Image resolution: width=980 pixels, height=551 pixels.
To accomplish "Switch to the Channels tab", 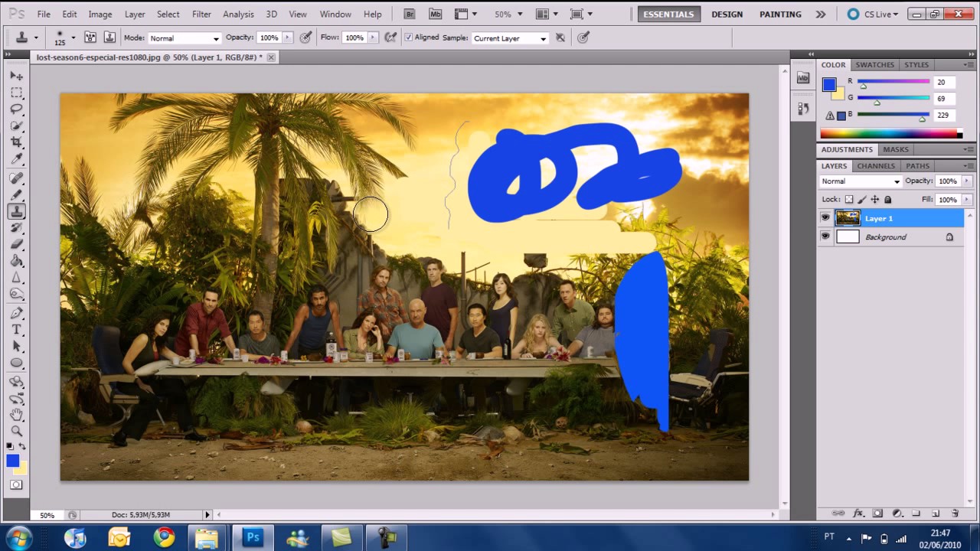I will pos(876,166).
